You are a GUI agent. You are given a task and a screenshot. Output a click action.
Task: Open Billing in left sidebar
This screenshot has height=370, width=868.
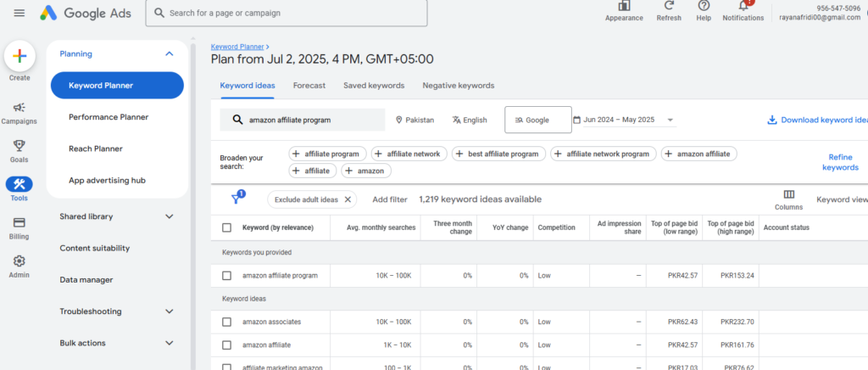coord(19,222)
